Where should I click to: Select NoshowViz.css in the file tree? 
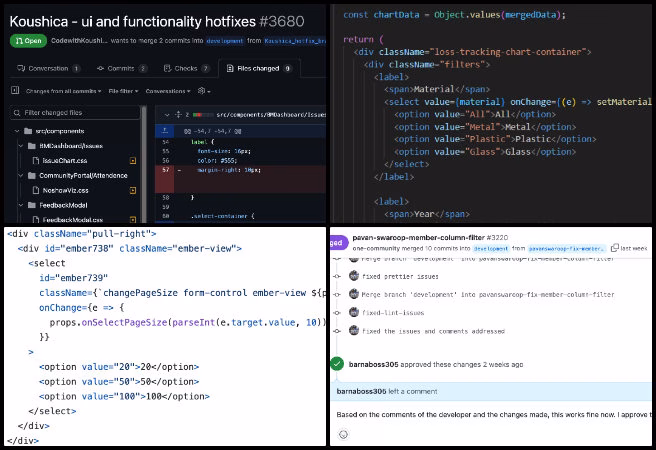(65, 190)
